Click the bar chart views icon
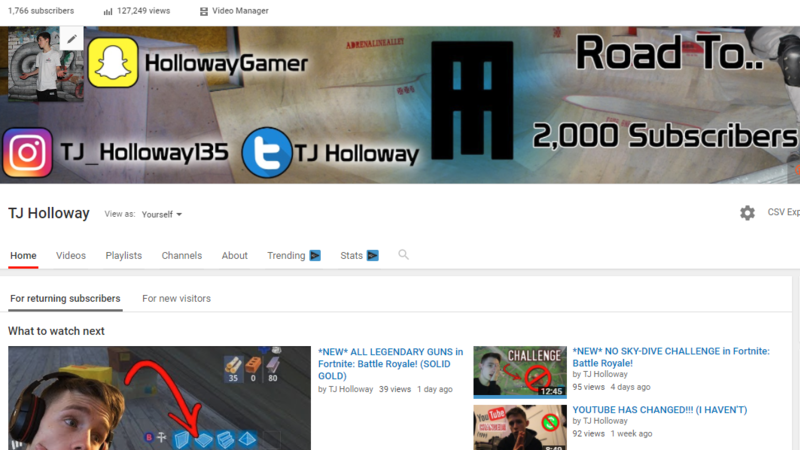 tap(108, 11)
